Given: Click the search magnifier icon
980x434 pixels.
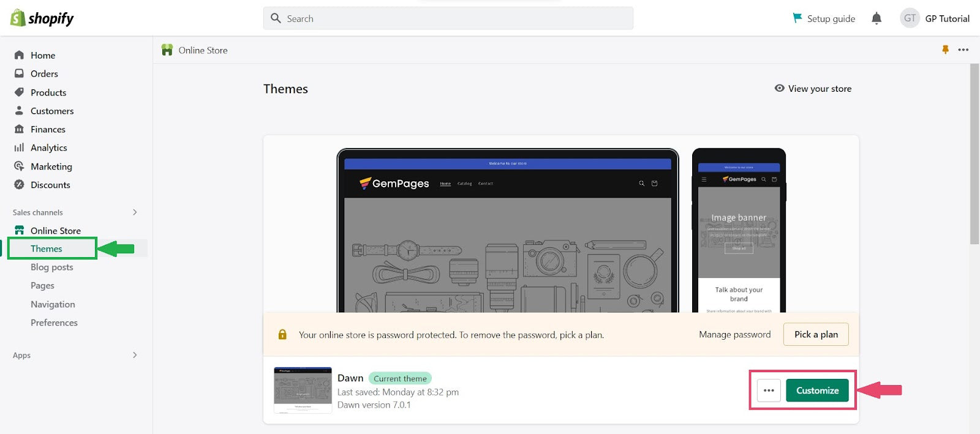Looking at the screenshot, I should tap(276, 18).
